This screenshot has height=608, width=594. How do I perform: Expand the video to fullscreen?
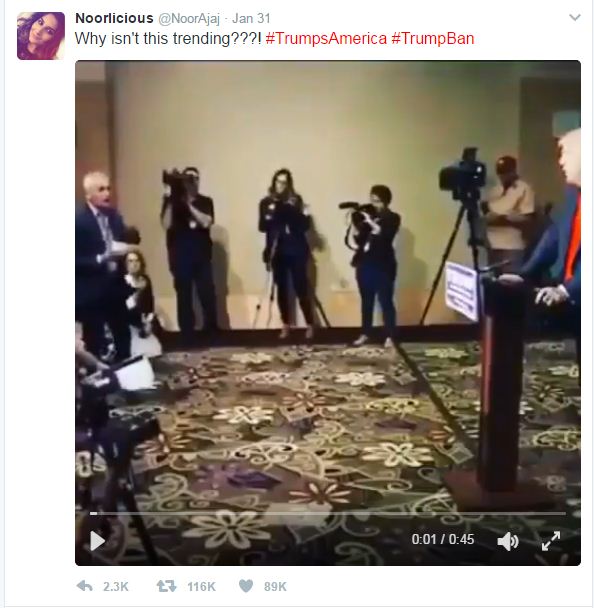pyautogui.click(x=551, y=541)
